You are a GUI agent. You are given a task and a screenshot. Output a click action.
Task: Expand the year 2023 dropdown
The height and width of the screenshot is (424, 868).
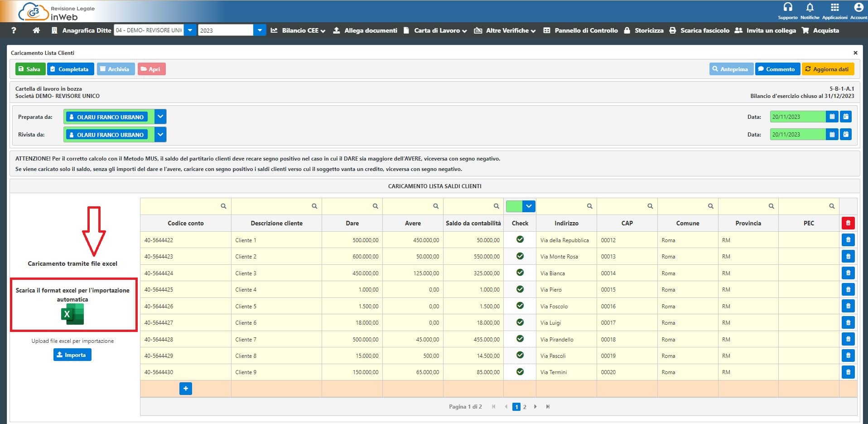[x=260, y=30]
